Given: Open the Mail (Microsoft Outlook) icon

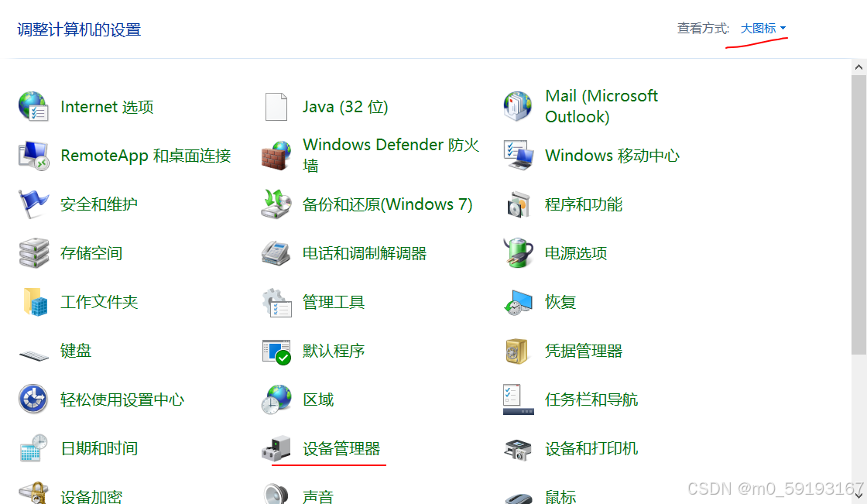Looking at the screenshot, I should pyautogui.click(x=518, y=106).
